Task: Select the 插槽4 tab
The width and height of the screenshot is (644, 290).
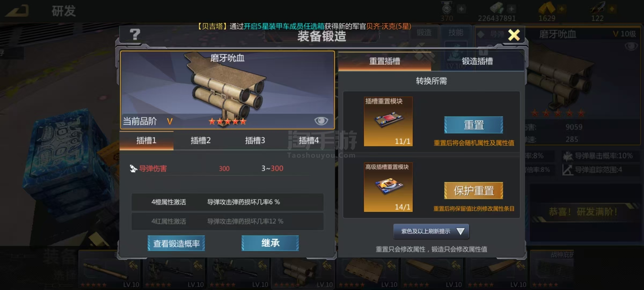Action: (x=309, y=140)
